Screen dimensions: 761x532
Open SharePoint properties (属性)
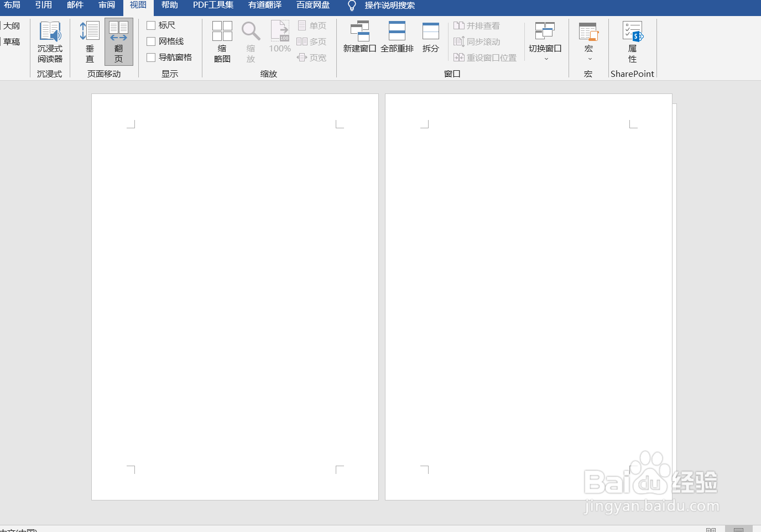(632, 42)
